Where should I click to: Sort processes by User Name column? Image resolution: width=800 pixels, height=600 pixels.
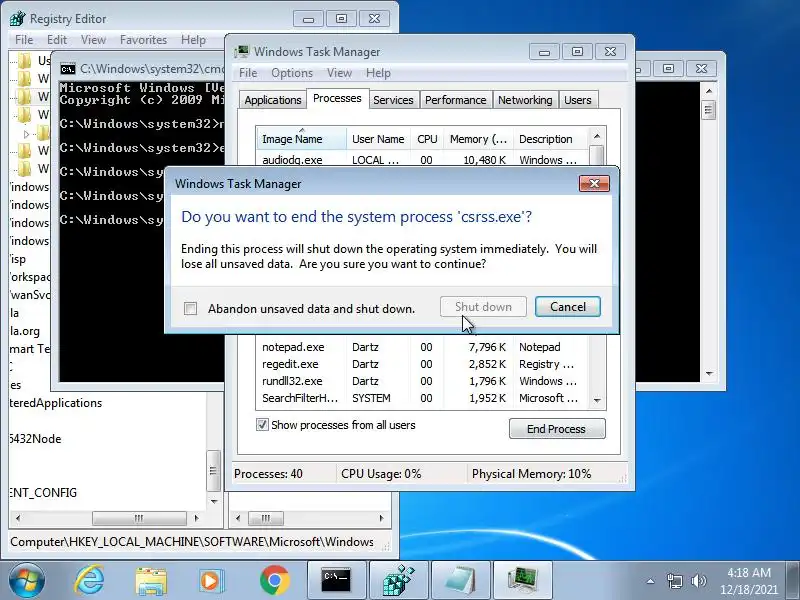[x=378, y=139]
